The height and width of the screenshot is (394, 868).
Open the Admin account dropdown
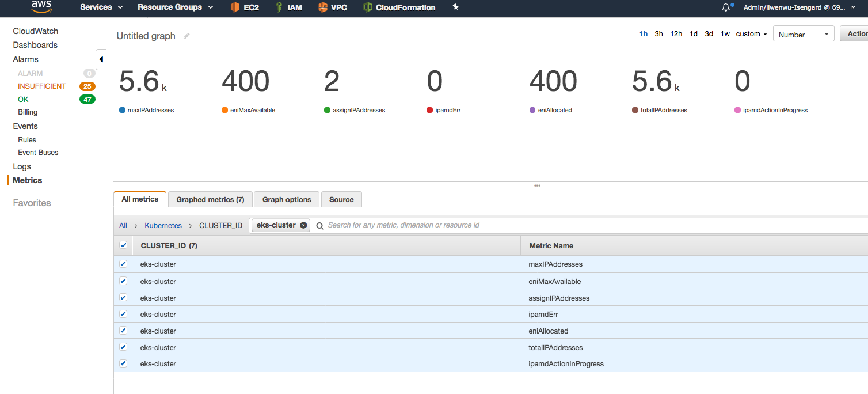pos(801,7)
